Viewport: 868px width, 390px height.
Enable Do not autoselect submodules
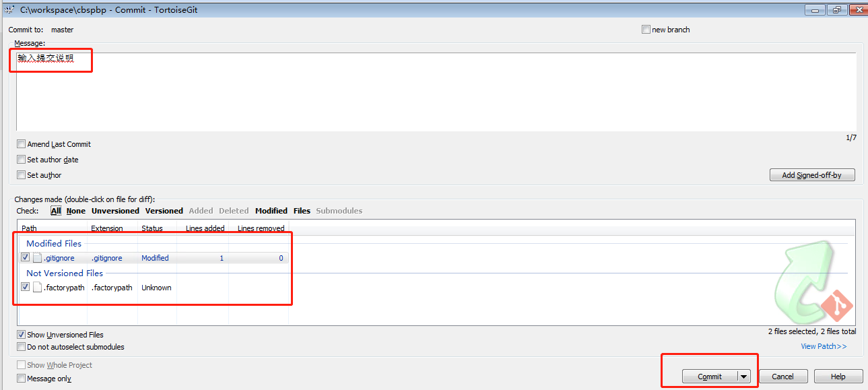click(x=22, y=347)
